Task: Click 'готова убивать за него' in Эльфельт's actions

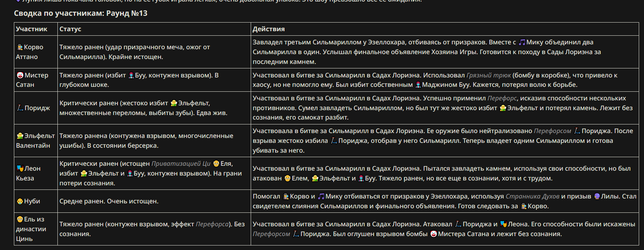Action: click(x=433, y=145)
